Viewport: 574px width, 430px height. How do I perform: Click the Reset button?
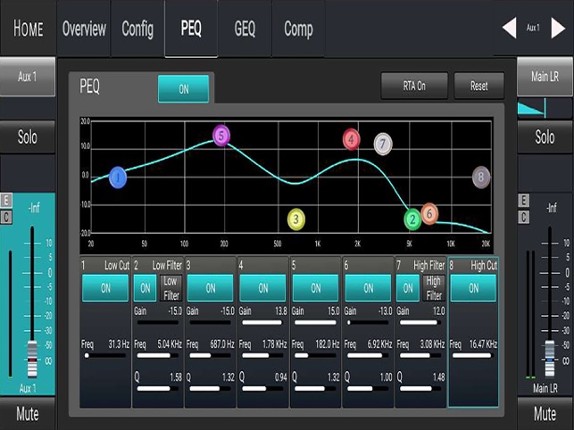click(x=479, y=86)
